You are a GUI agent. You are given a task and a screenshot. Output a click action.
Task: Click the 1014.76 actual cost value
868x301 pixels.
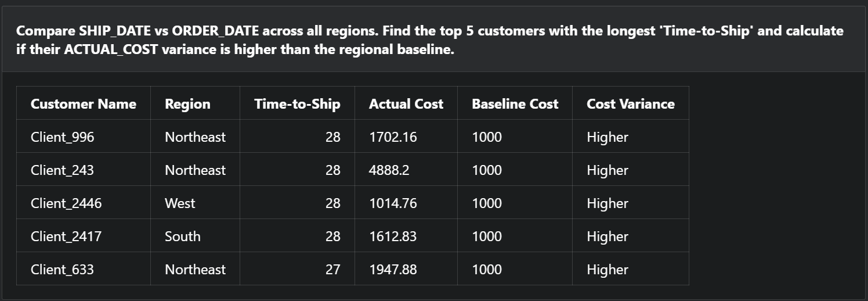[x=393, y=203]
